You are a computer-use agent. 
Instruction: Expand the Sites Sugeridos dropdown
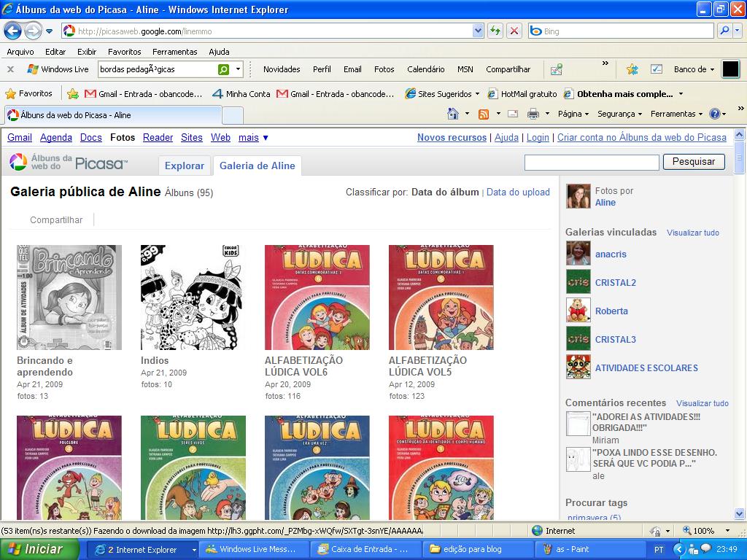(477, 94)
